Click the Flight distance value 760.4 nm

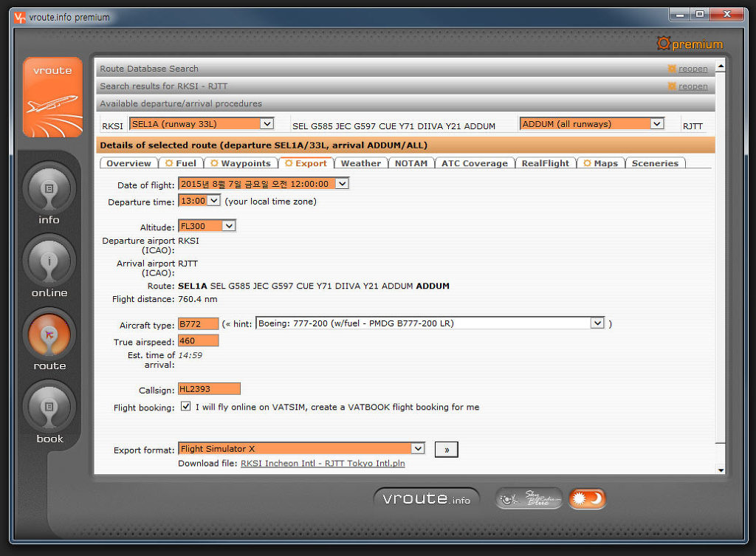click(x=198, y=299)
